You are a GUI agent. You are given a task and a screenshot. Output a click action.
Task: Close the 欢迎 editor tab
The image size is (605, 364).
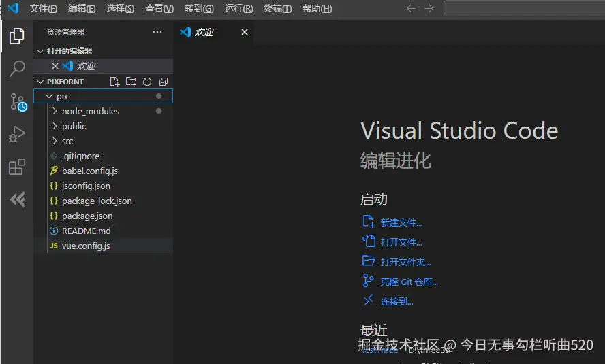point(244,32)
